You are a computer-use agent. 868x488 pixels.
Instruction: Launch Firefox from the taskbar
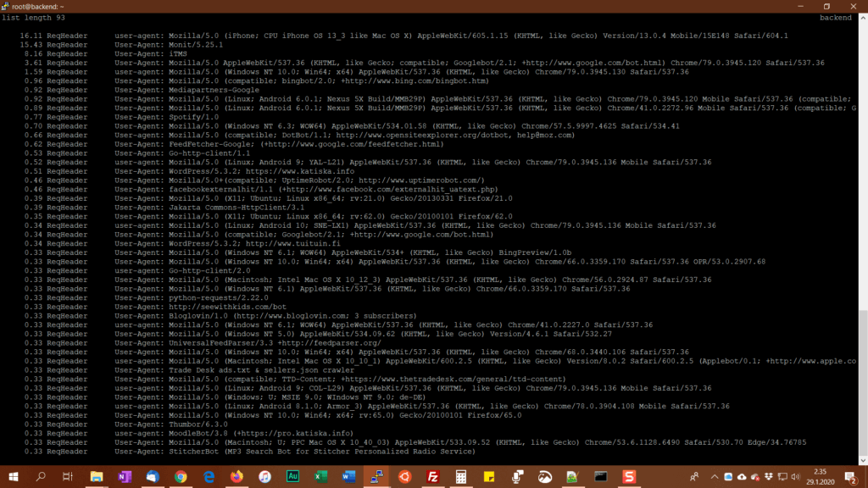[x=236, y=477]
